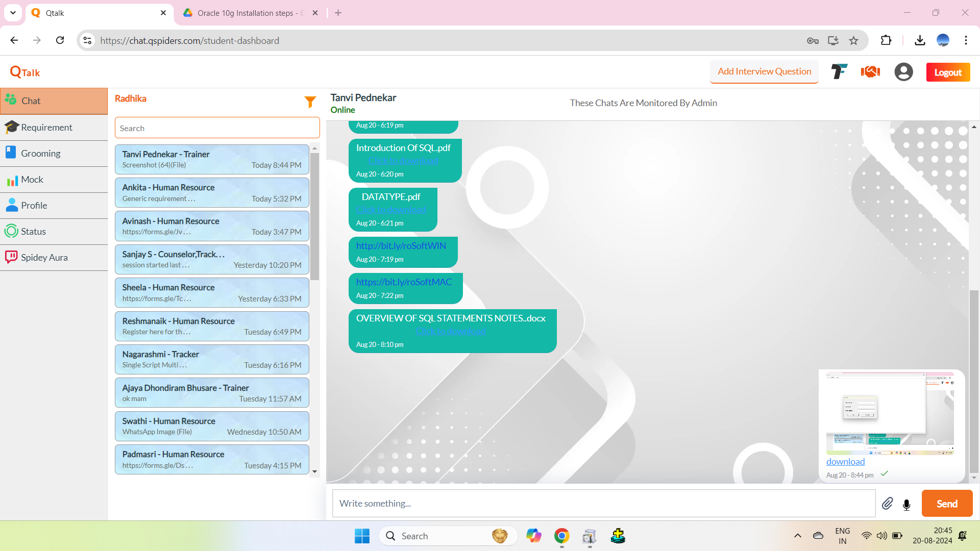Click the orange filter funnel icon
The width and height of the screenshot is (980, 551).
point(310,102)
